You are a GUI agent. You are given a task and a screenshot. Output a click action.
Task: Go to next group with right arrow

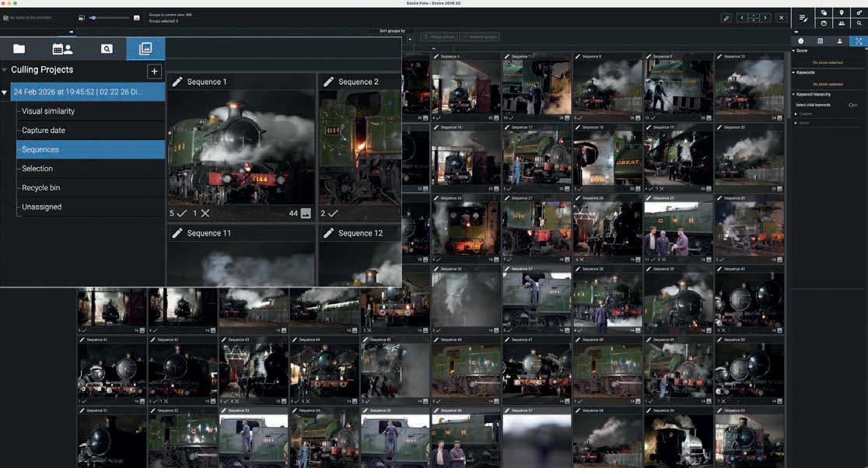[765, 18]
